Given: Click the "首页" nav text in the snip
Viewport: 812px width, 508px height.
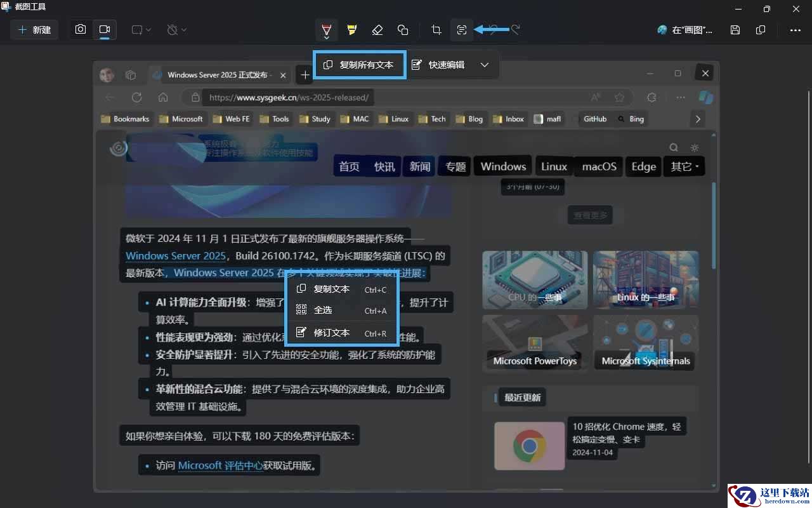Looking at the screenshot, I should point(349,167).
